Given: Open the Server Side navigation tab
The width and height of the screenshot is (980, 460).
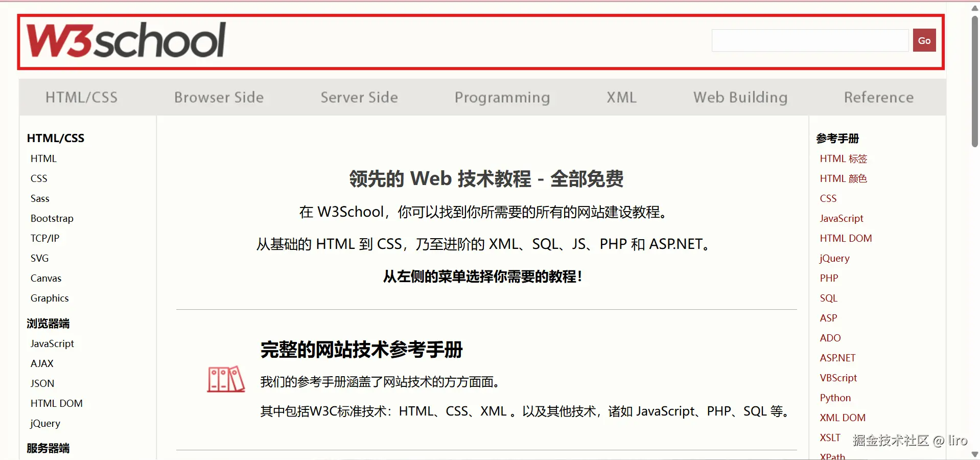Looking at the screenshot, I should coord(359,97).
